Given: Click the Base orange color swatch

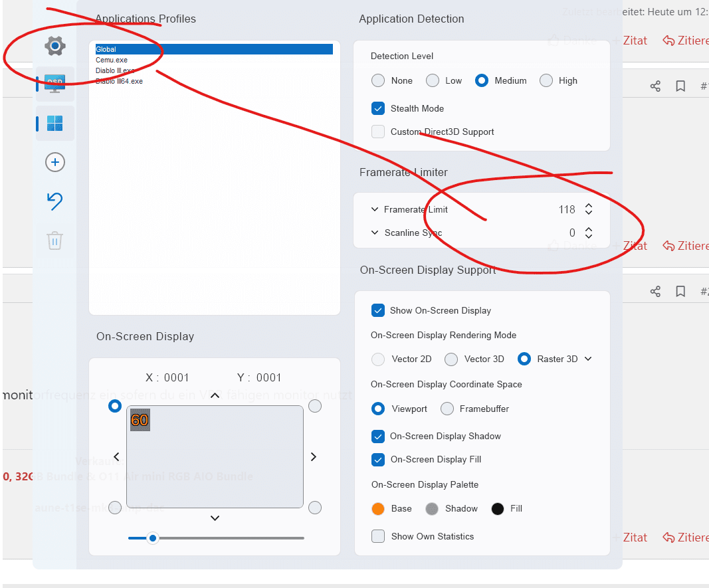Looking at the screenshot, I should pyautogui.click(x=378, y=509).
